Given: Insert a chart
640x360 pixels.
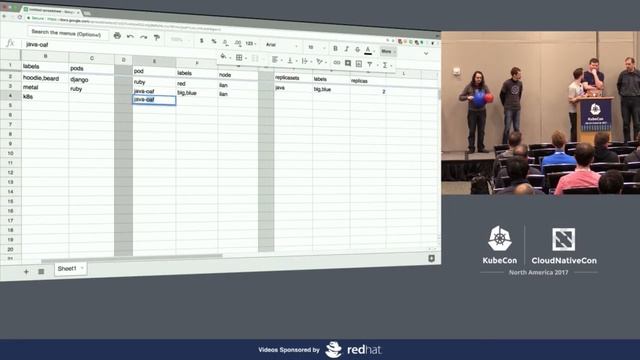Looking at the screenshot, I should point(359,64).
